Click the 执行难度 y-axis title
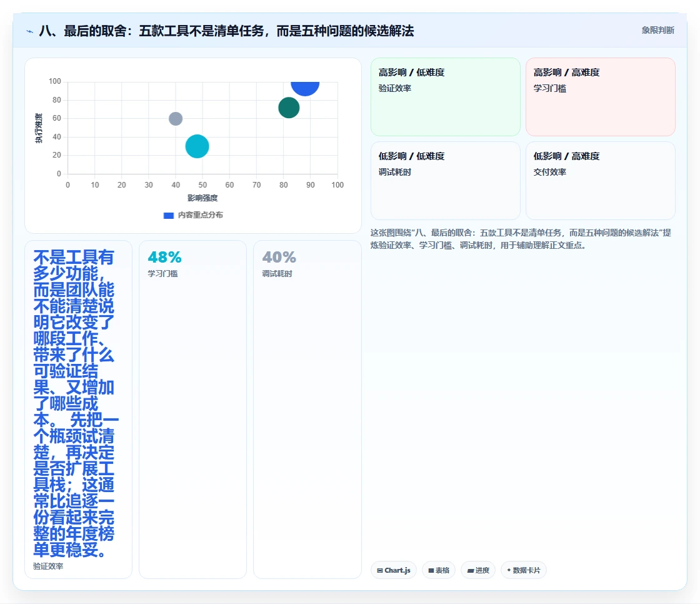This screenshot has height=604, width=700. (x=39, y=128)
